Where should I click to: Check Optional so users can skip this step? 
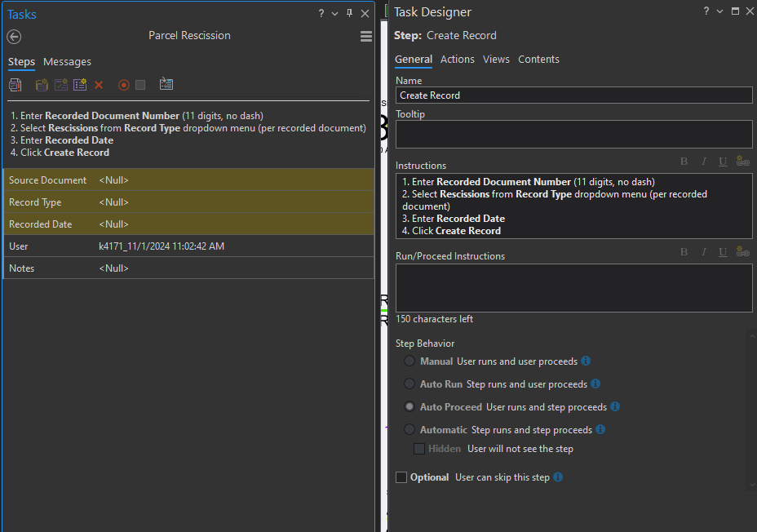[x=401, y=477]
